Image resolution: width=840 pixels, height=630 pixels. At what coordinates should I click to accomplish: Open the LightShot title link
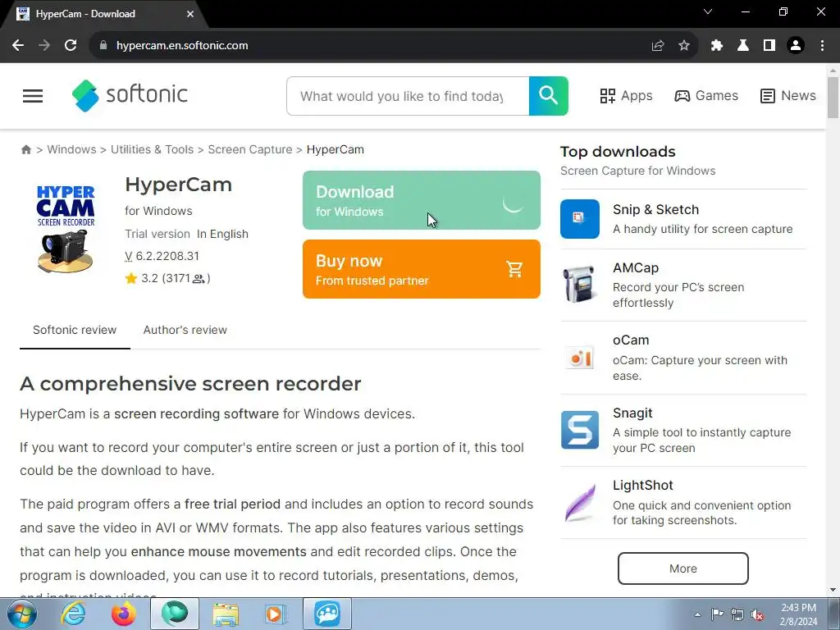coord(642,486)
